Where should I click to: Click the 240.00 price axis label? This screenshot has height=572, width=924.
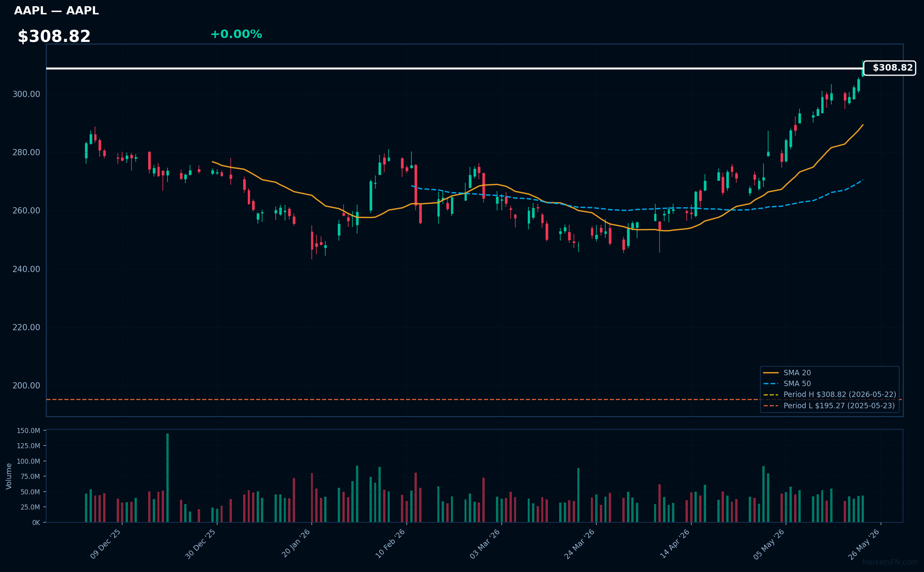tap(26, 269)
